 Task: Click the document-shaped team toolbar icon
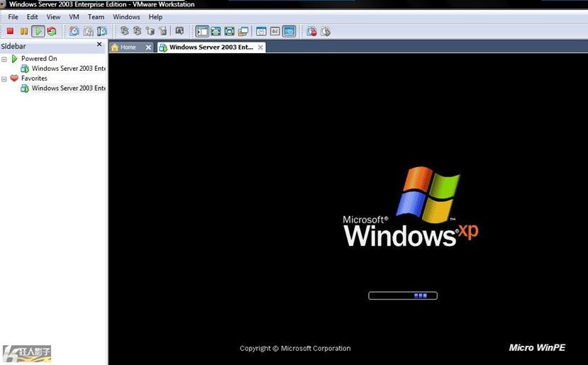(162, 31)
